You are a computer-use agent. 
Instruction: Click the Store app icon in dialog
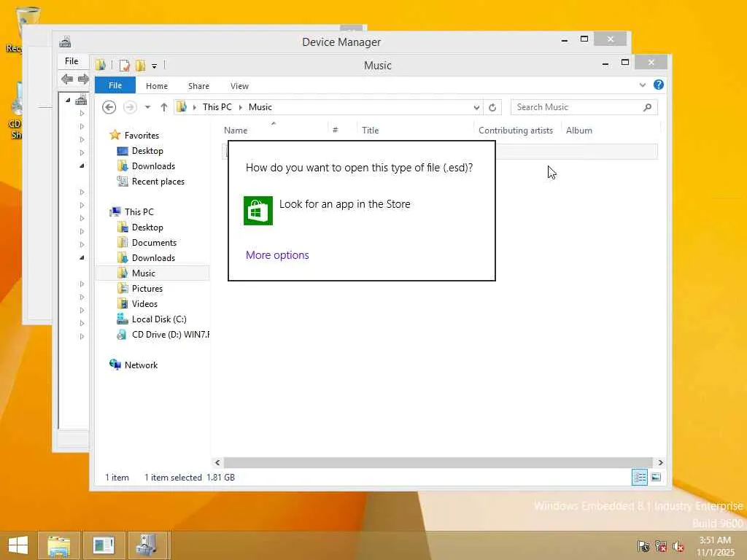[x=258, y=211]
